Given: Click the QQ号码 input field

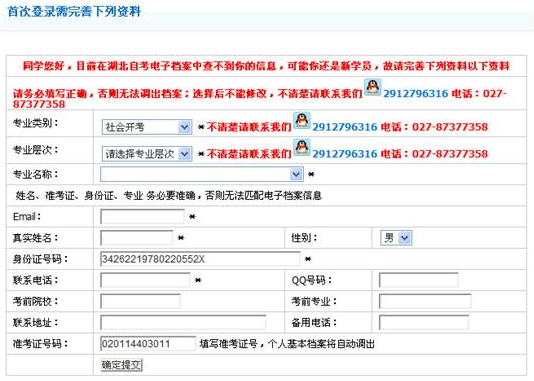Looking at the screenshot, I should (419, 280).
